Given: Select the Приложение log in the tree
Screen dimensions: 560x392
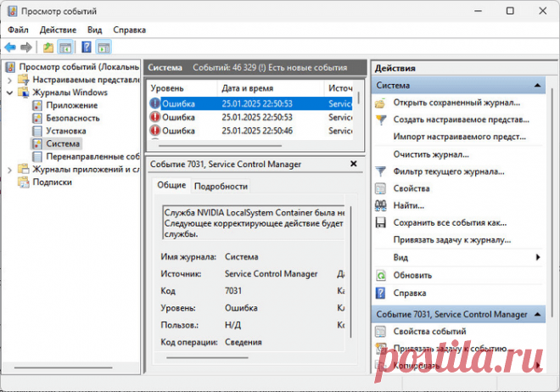Looking at the screenshot, I should click(72, 105).
